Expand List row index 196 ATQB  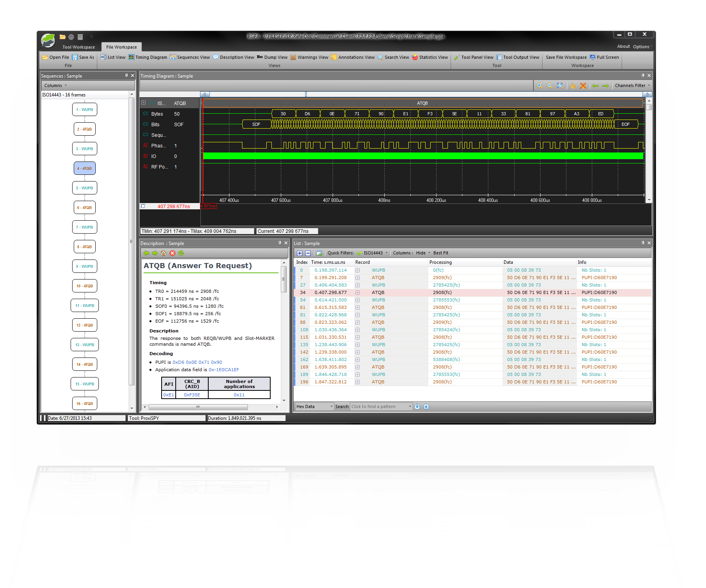pyautogui.click(x=357, y=382)
